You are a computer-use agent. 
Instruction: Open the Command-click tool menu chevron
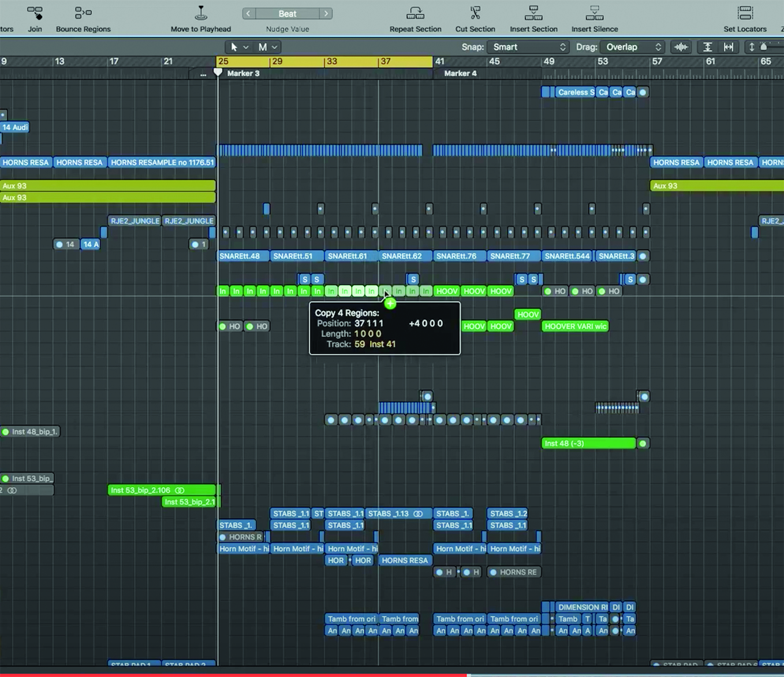(x=275, y=47)
